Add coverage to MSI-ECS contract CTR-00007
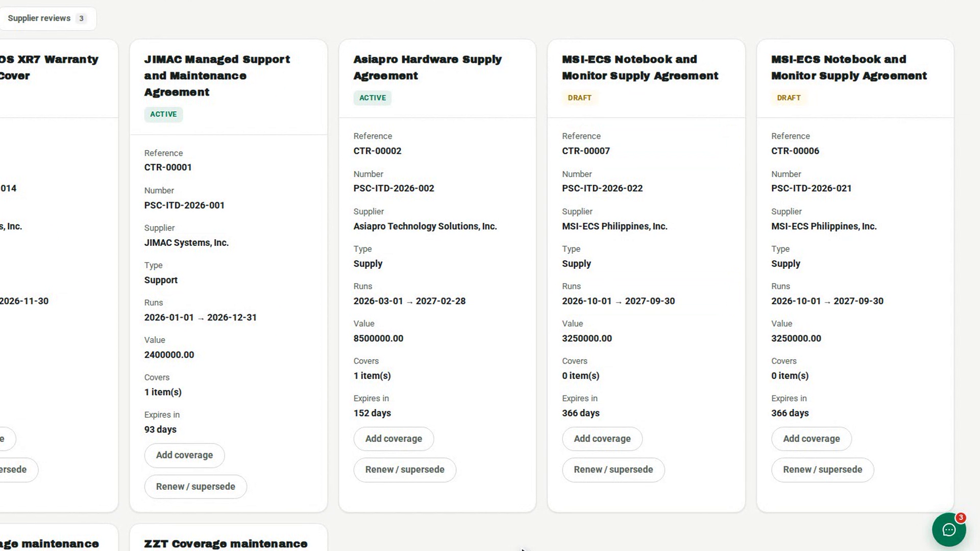The width and height of the screenshot is (980, 551). (x=602, y=439)
